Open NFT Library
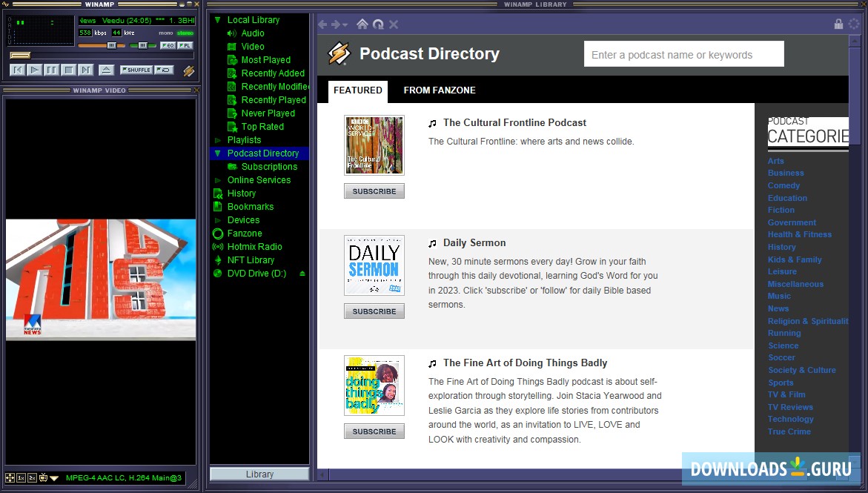 251,259
